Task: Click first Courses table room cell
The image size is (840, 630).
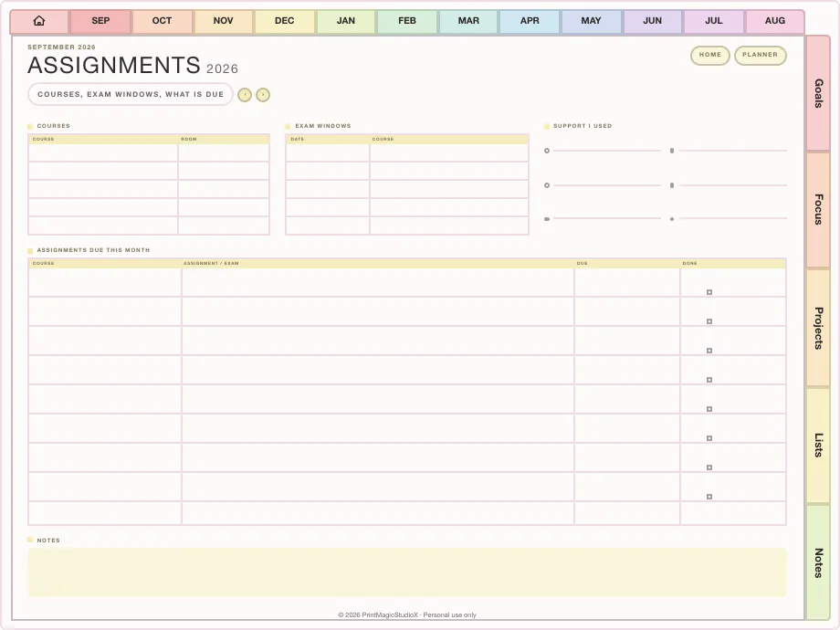Action: click(x=224, y=152)
